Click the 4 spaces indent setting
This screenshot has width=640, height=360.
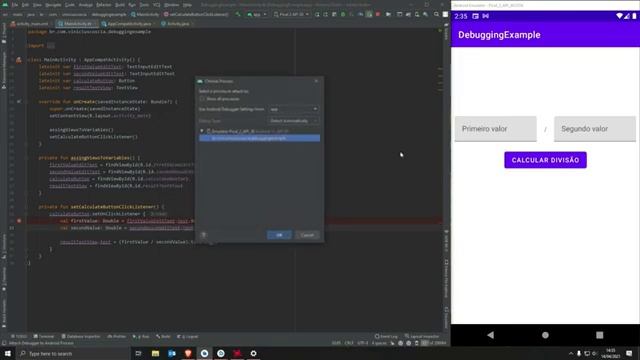click(379, 343)
